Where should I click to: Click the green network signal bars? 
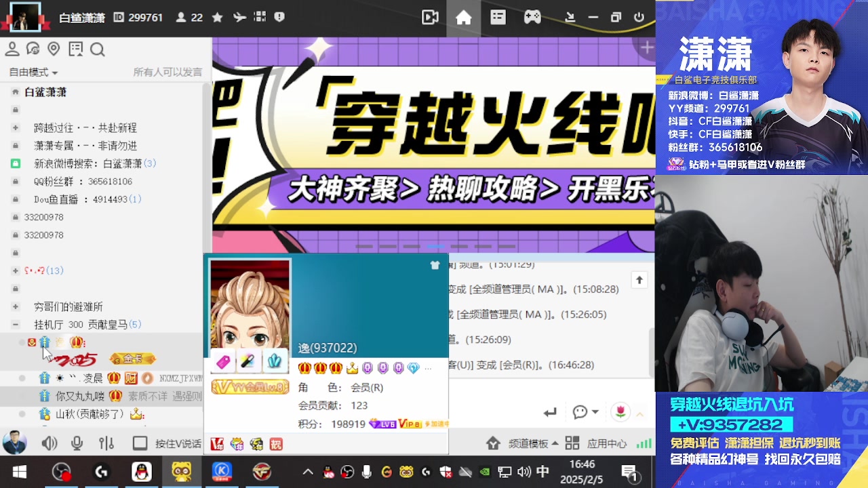coord(644,444)
